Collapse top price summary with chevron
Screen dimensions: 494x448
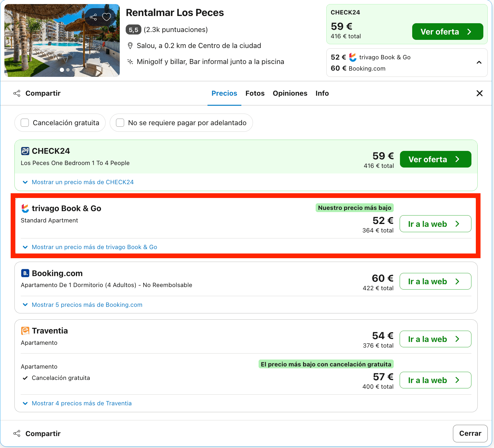coord(479,62)
